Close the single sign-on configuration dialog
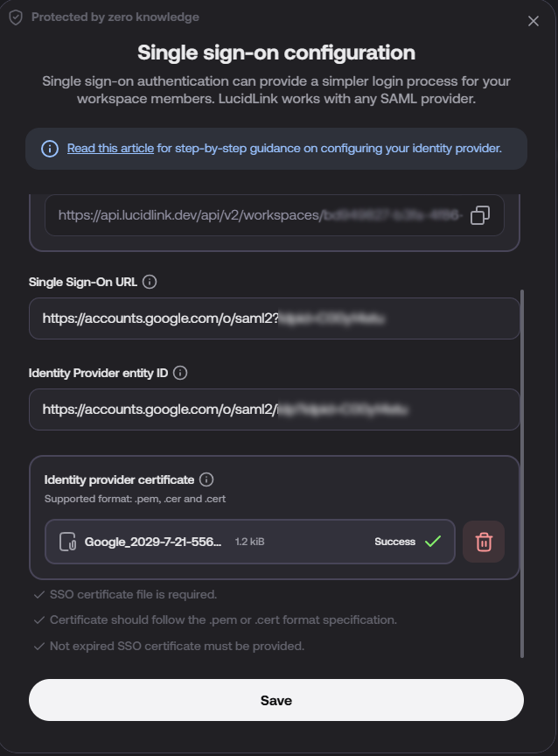 coord(533,21)
